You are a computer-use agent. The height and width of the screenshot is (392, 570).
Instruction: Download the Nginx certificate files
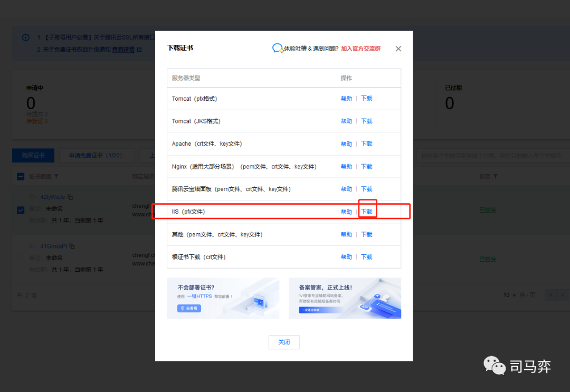[366, 166]
